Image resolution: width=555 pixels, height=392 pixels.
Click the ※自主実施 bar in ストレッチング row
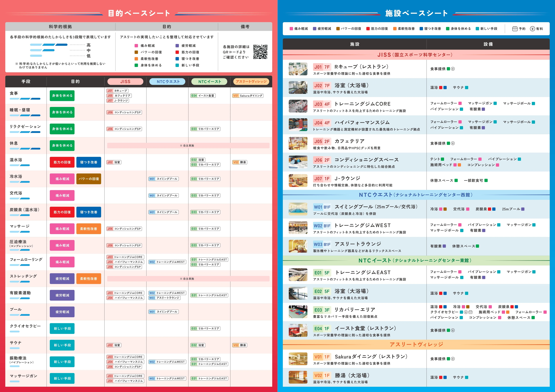[188, 279]
